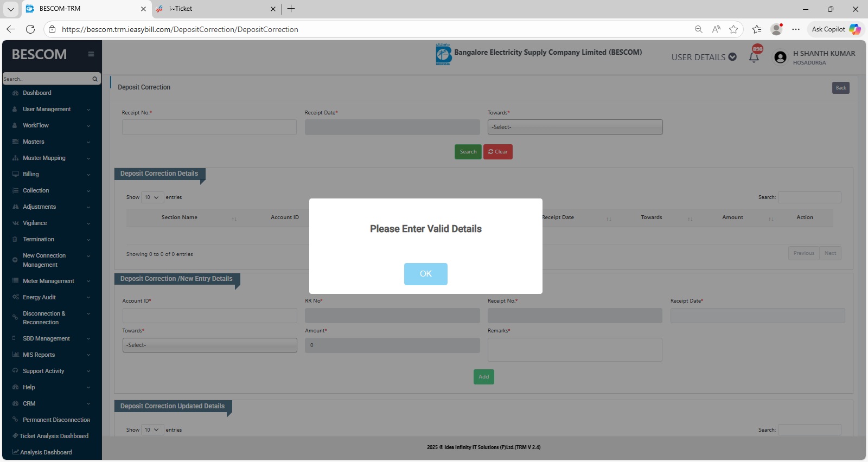Click the Help menu icon
This screenshot has height=462, width=868.
click(15, 387)
